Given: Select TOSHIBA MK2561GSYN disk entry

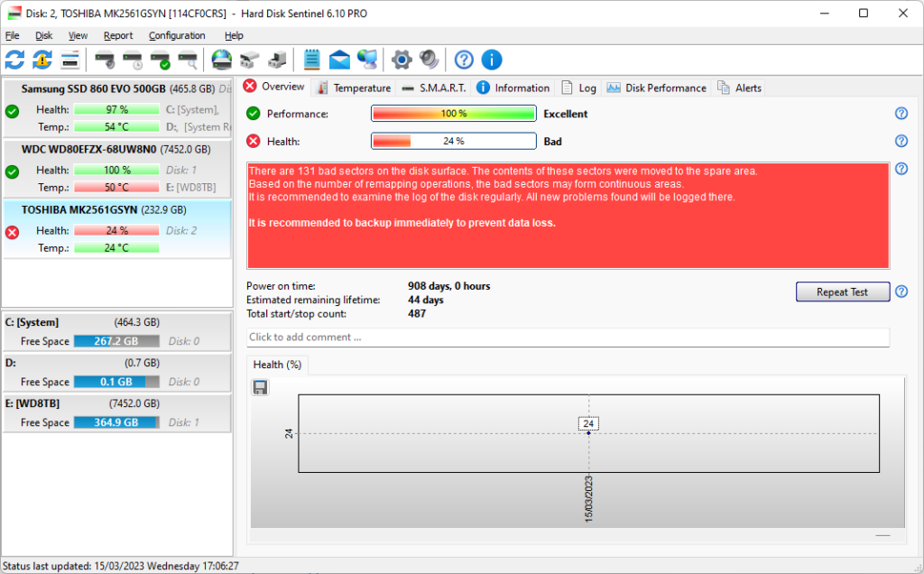Looking at the screenshot, I should pyautogui.click(x=117, y=229).
